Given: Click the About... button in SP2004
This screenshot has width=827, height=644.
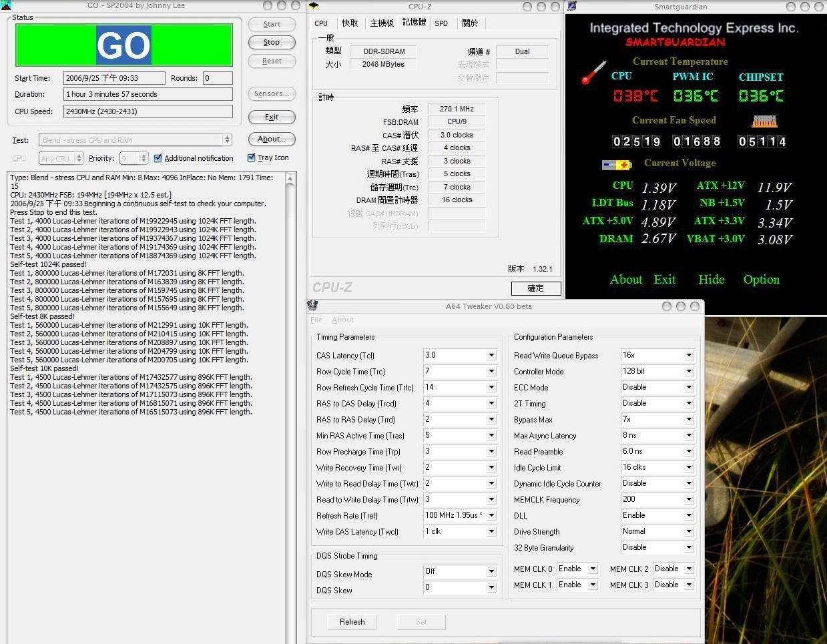Looking at the screenshot, I should (x=272, y=139).
